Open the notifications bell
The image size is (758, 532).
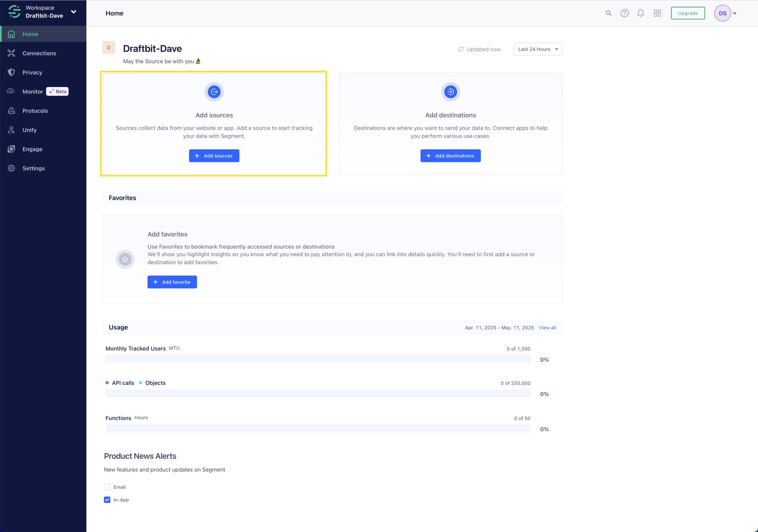(641, 13)
